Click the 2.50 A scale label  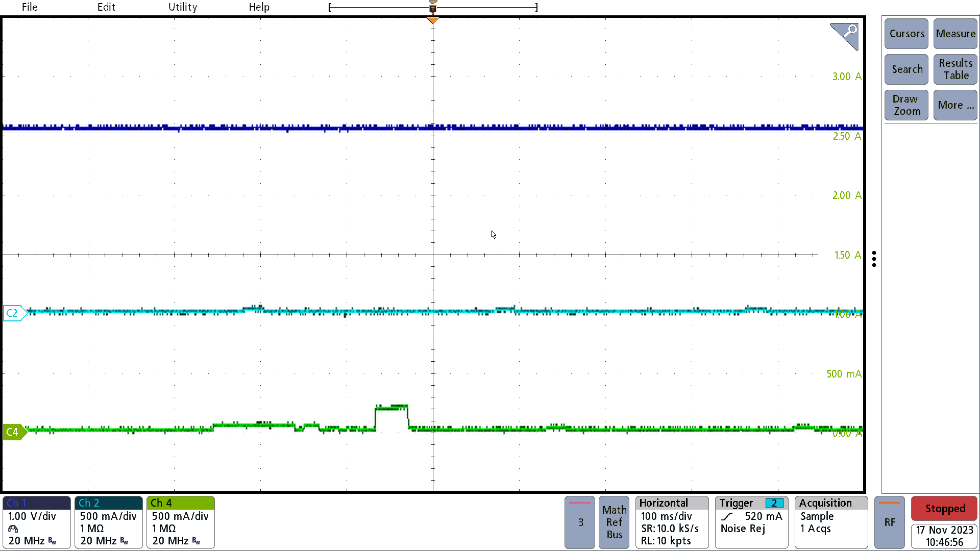(847, 136)
